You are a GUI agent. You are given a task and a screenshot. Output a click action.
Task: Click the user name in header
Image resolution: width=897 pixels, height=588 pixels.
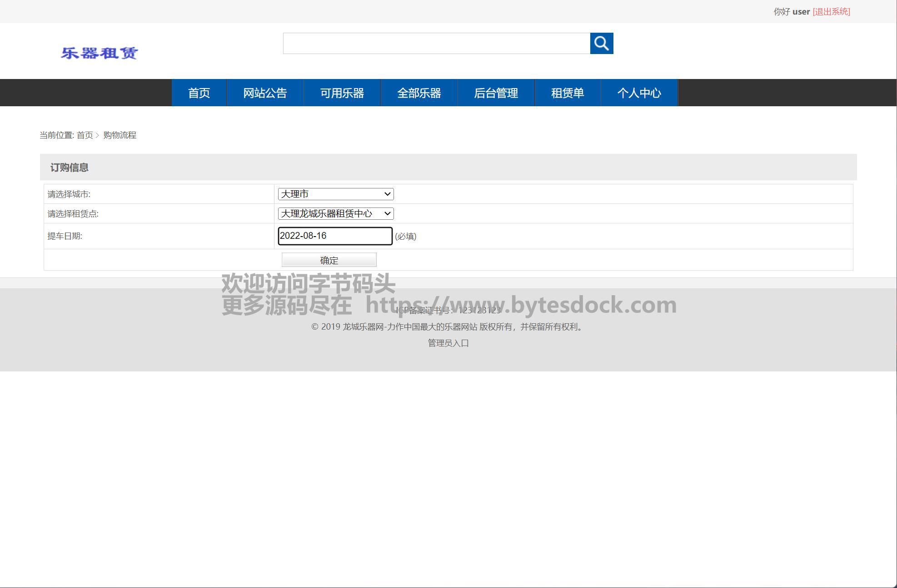coord(801,12)
